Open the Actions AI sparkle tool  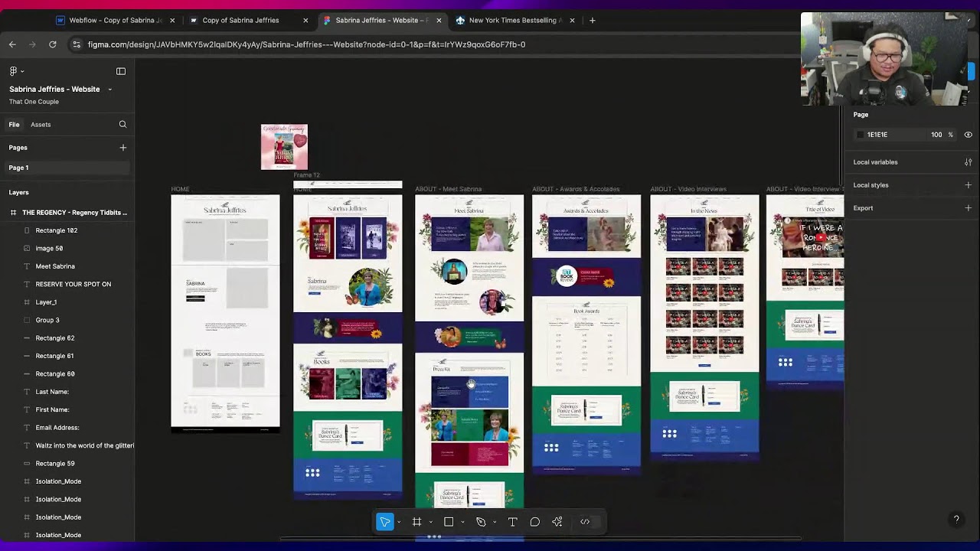pos(557,522)
